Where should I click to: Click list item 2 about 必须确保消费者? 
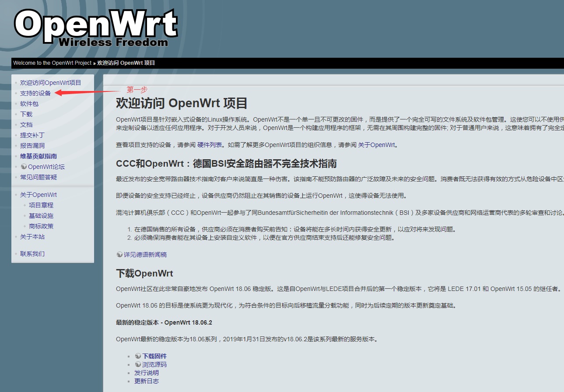click(265, 238)
